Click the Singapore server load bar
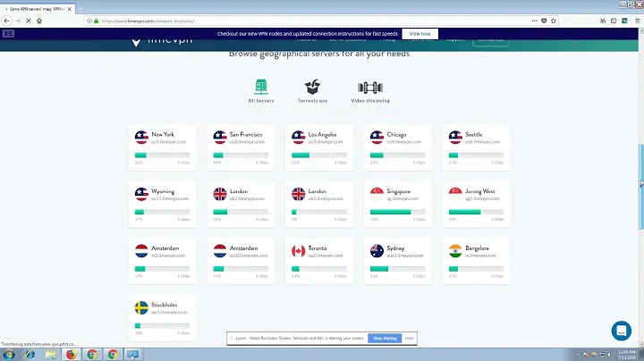Viewport: 644px width, 361px height. click(x=397, y=212)
